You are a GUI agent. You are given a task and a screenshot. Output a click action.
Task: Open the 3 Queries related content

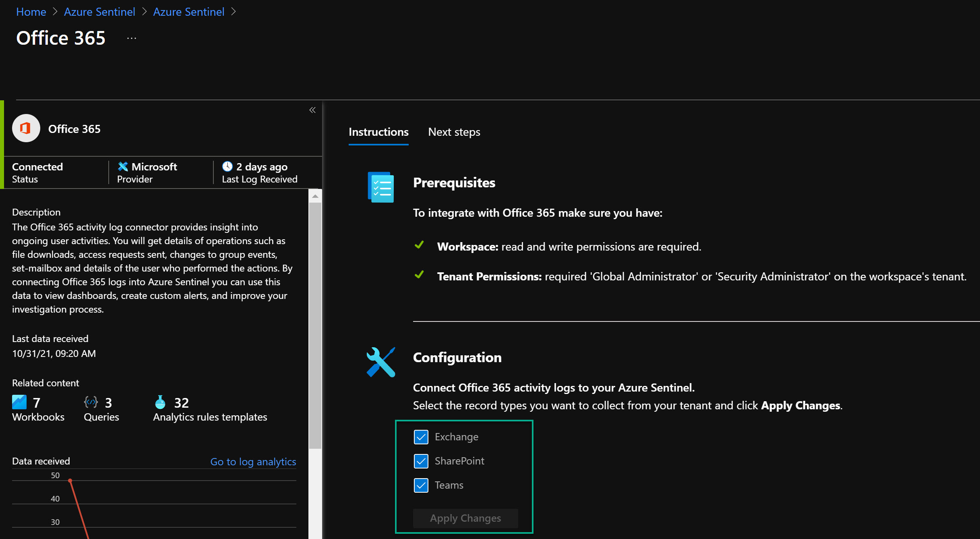click(101, 409)
